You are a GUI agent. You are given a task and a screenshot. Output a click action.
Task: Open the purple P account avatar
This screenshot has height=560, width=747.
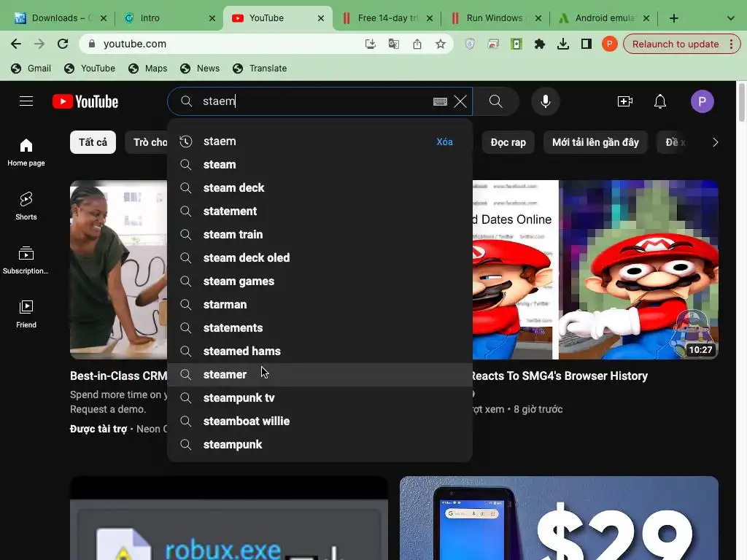(702, 101)
